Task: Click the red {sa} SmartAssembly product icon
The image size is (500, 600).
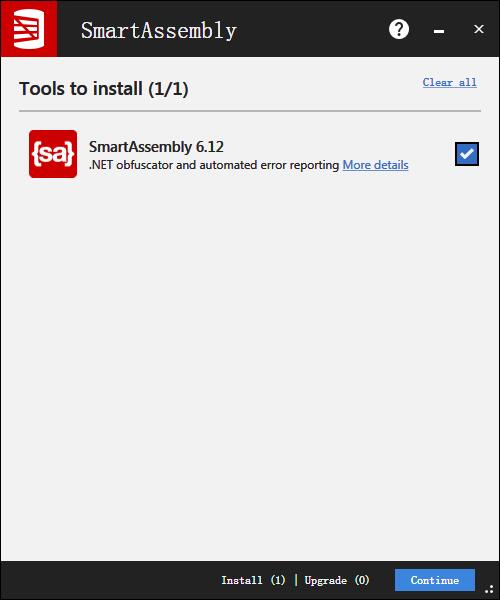Action: pyautogui.click(x=53, y=154)
